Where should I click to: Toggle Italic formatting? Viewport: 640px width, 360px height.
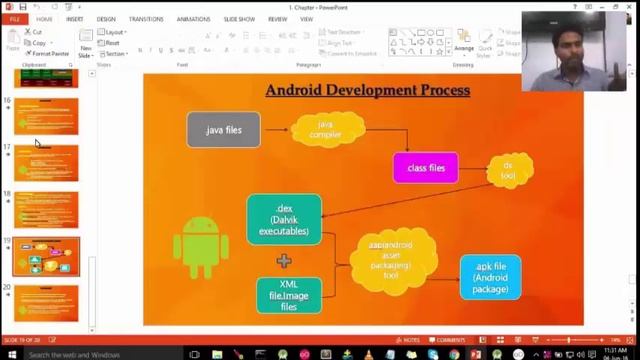coord(150,50)
